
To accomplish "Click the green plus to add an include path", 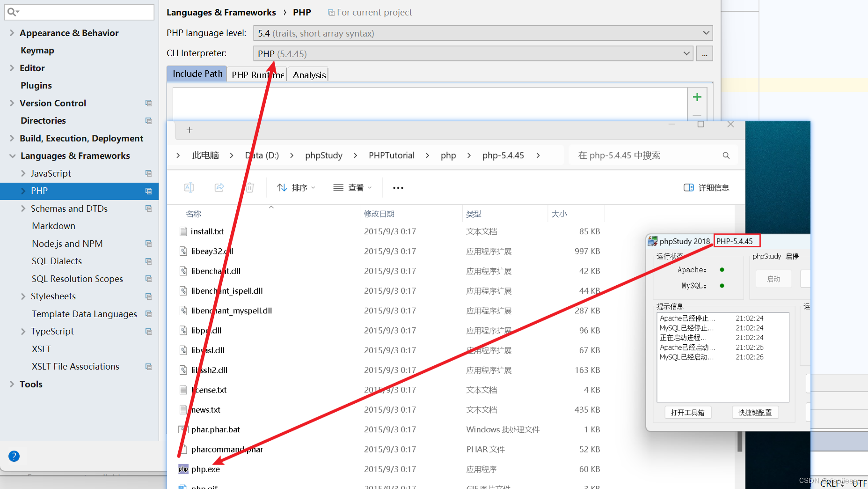I will click(697, 97).
